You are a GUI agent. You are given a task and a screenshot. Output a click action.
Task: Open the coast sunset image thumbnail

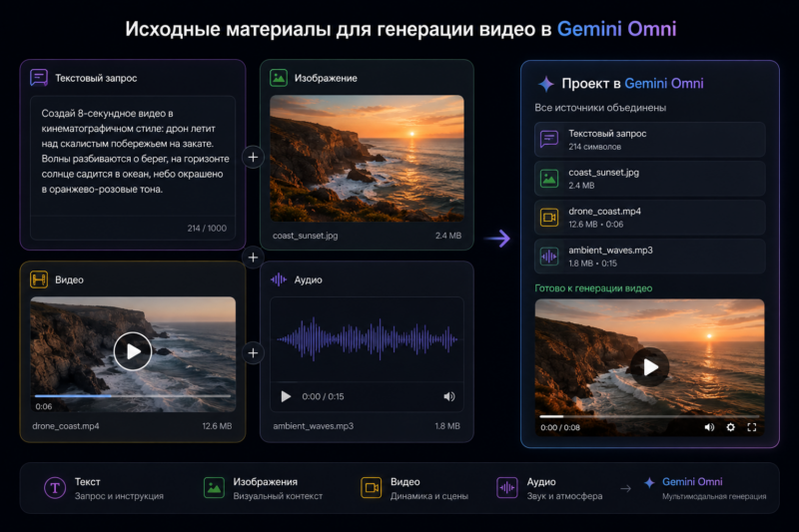click(367, 159)
